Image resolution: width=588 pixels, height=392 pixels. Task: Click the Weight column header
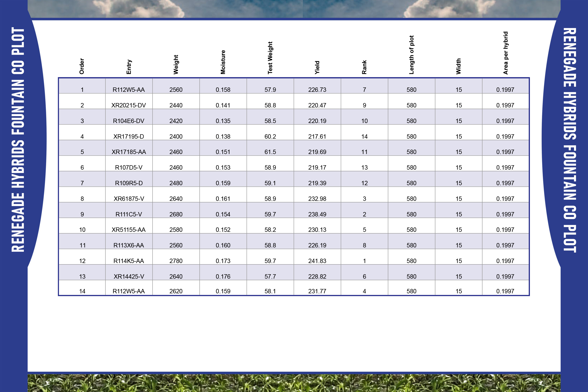pos(176,64)
